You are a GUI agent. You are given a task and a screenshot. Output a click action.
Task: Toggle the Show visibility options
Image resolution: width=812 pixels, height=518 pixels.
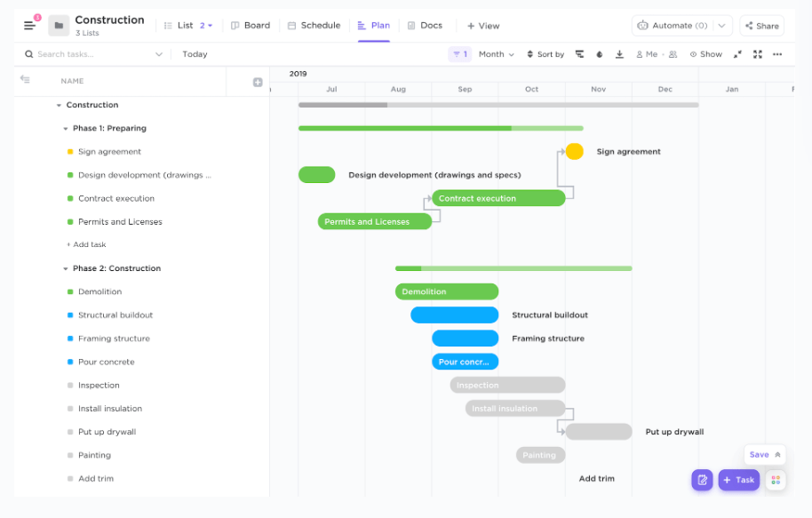[x=706, y=54]
